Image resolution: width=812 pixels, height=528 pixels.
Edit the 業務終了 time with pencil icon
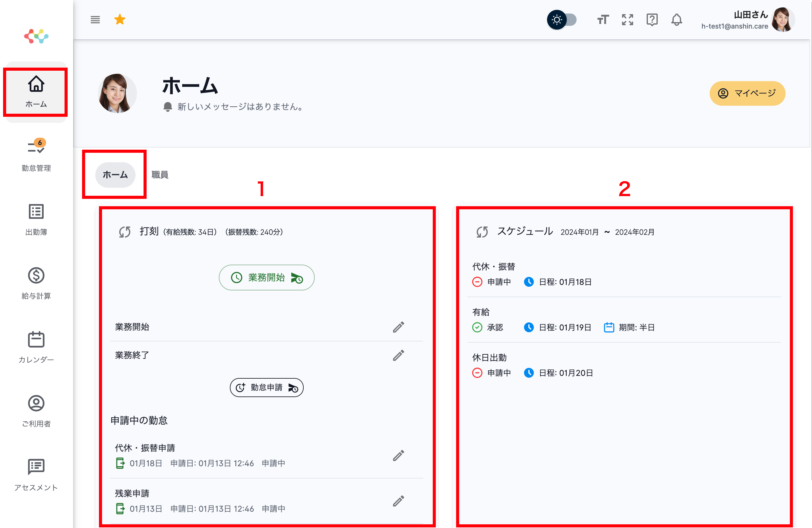[x=398, y=355]
